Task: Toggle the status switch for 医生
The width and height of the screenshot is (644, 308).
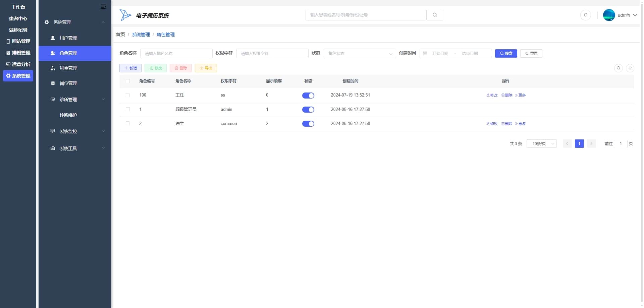Action: tap(308, 124)
